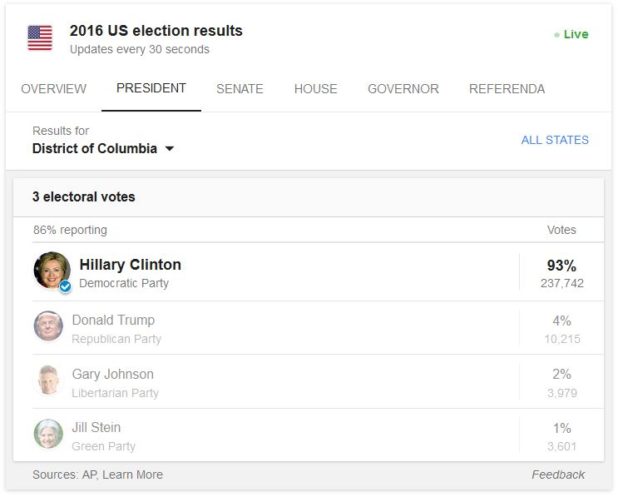Go to the House tab
The image size is (618, 497).
coord(316,89)
